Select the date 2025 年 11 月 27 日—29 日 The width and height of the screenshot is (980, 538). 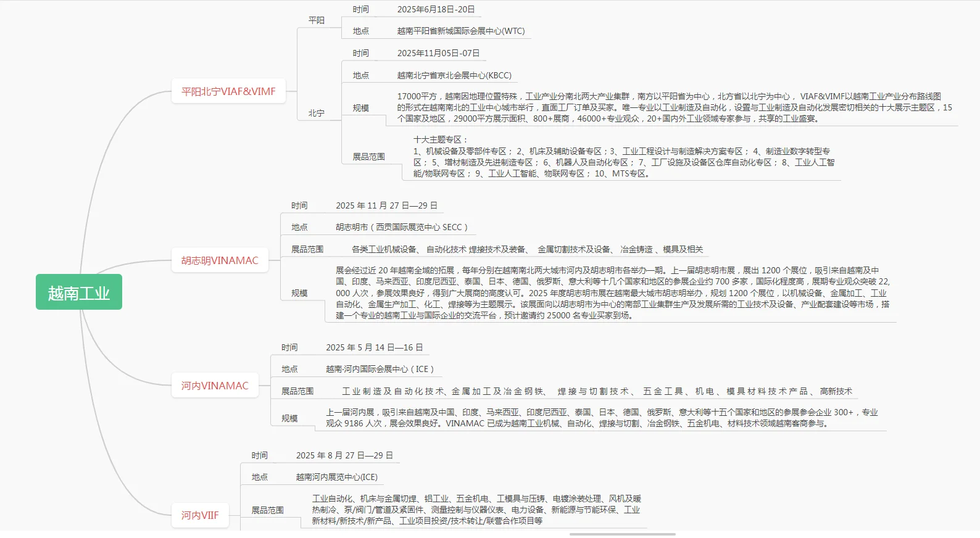(x=386, y=205)
